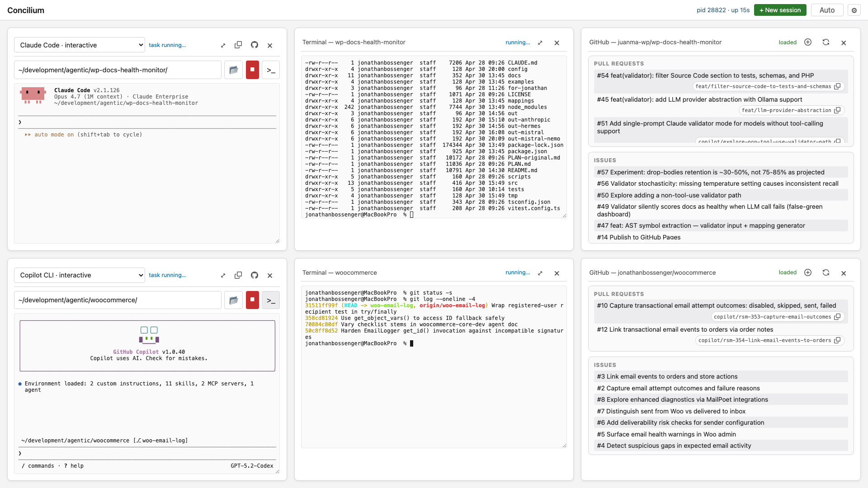Image resolution: width=868 pixels, height=488 pixels.
Task: Open the Copilot CLI · interactive dropdown
Action: 80,275
